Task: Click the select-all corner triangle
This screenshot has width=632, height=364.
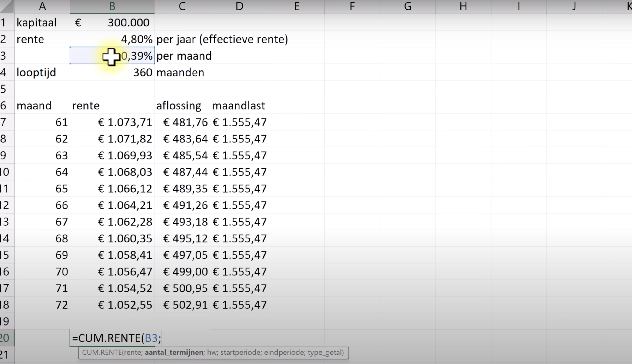Action: (7, 7)
